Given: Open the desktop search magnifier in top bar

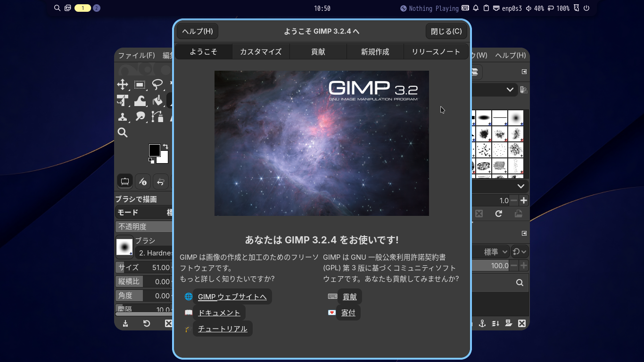Looking at the screenshot, I should click(x=57, y=8).
